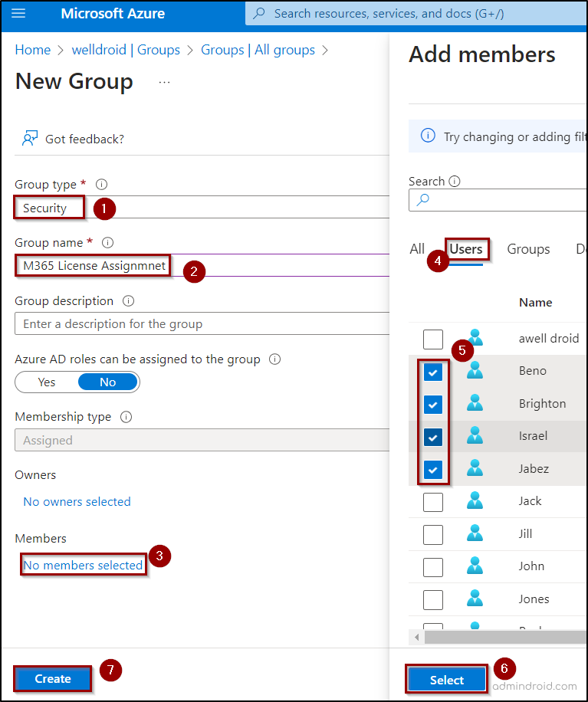This screenshot has height=702, width=588.
Task: Click magnifier icon in Add members search
Action: click(x=422, y=200)
